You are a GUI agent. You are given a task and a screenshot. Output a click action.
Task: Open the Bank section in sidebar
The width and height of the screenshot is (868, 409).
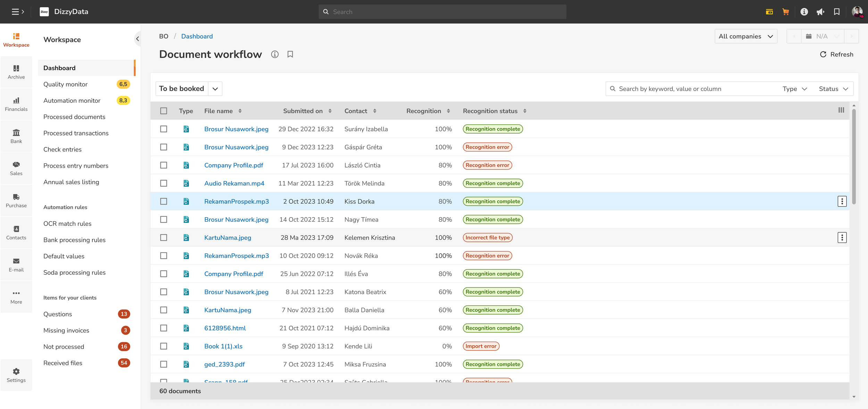[x=16, y=136]
